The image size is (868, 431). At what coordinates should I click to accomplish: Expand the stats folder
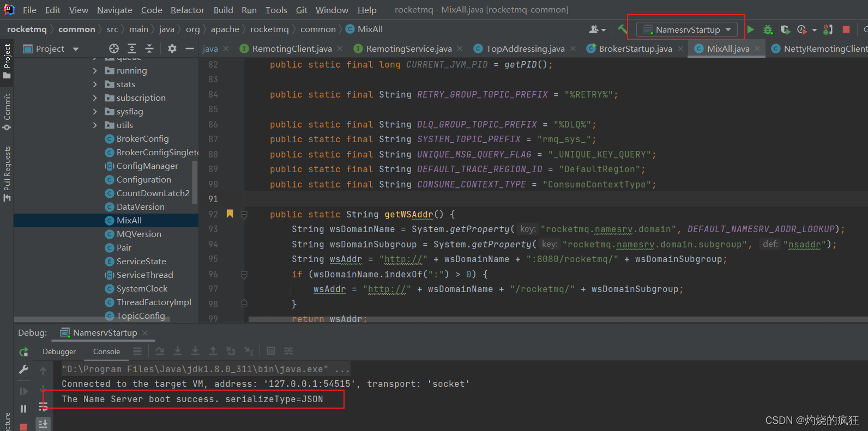95,84
